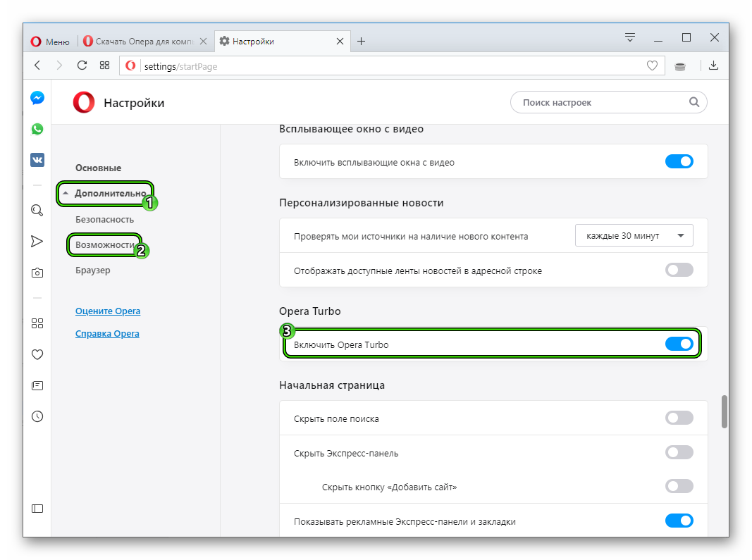Select Возможности in the settings sidebar
Image resolution: width=752 pixels, height=560 pixels.
click(105, 244)
